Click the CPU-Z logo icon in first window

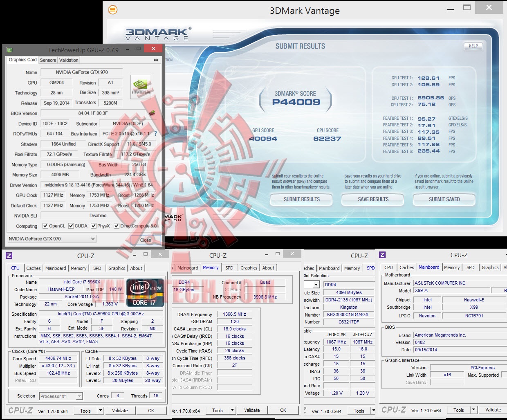point(9,256)
